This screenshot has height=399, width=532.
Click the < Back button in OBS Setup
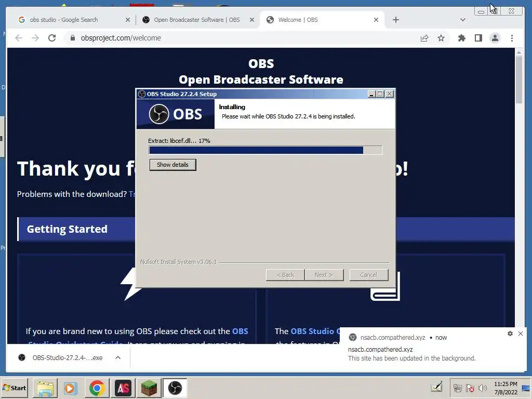[285, 275]
